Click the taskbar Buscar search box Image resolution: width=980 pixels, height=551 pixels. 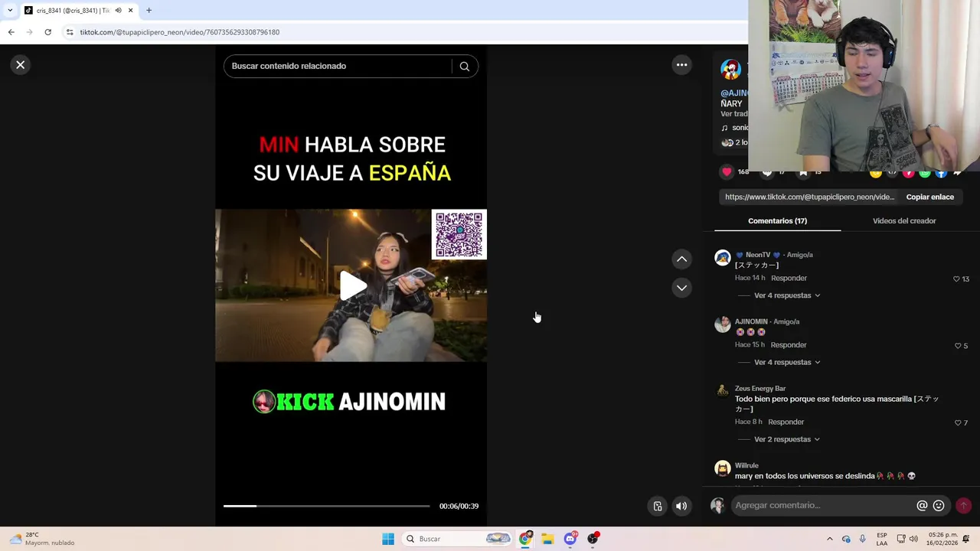[x=458, y=539]
